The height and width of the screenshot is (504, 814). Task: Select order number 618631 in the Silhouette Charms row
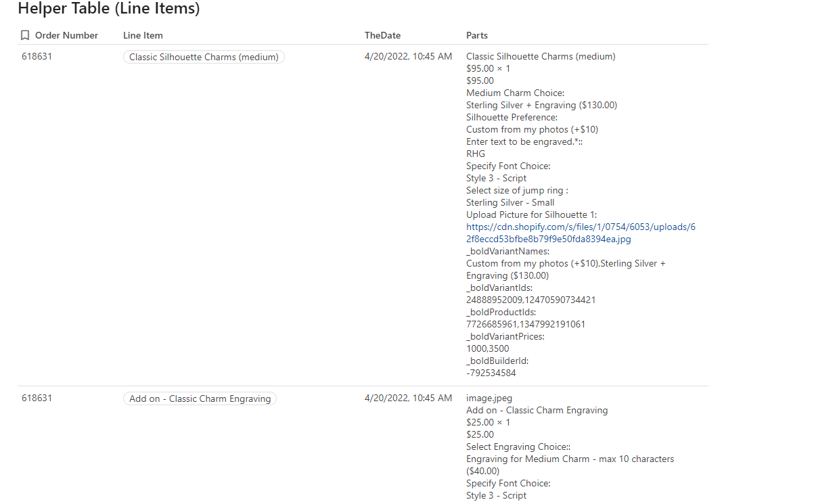(x=37, y=57)
